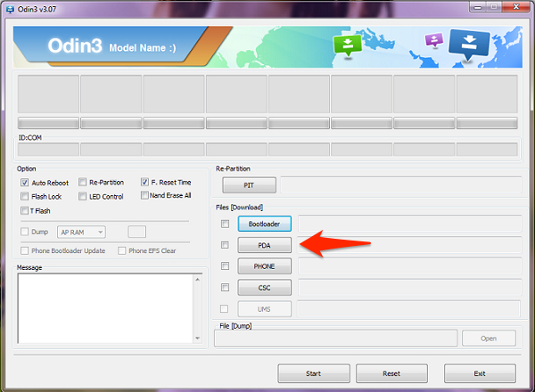Click the Start button

click(314, 373)
